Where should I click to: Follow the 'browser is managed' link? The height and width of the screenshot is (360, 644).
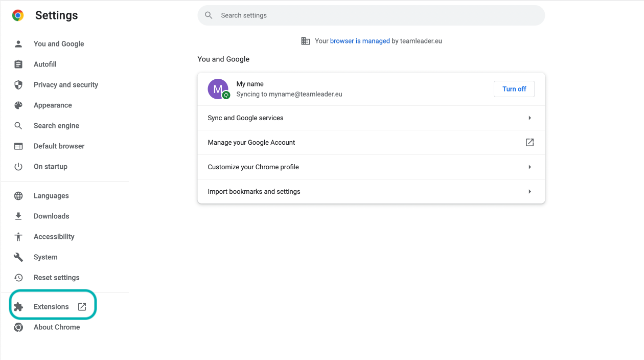pyautogui.click(x=360, y=41)
